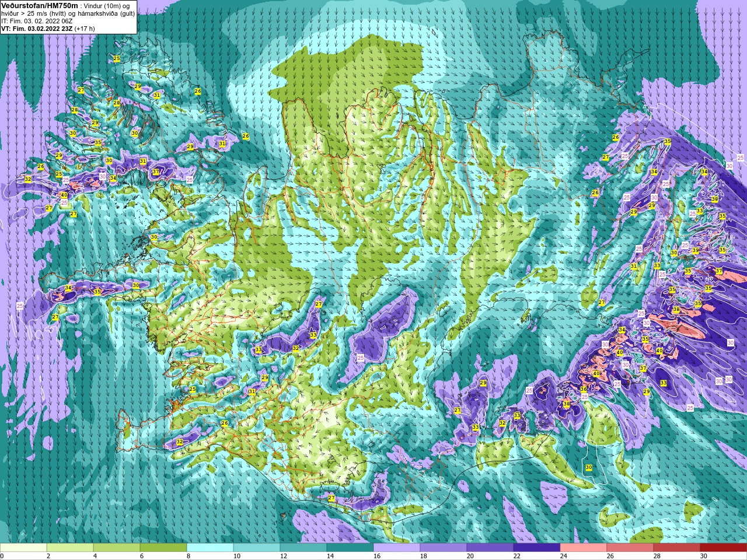Click the '22' tick label on the legend scale

click(517, 556)
